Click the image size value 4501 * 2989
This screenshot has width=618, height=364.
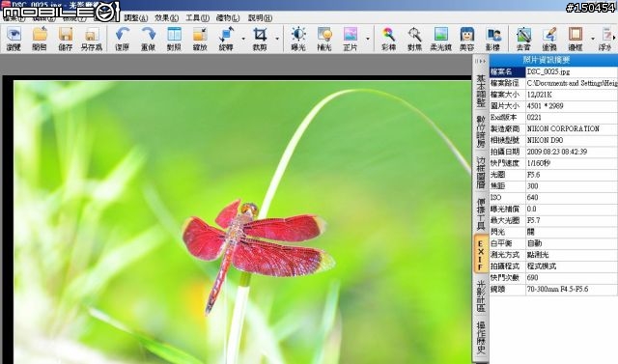click(545, 106)
